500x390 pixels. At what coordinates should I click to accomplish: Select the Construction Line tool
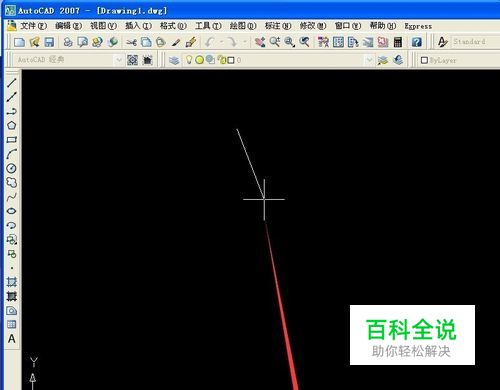pos(12,97)
